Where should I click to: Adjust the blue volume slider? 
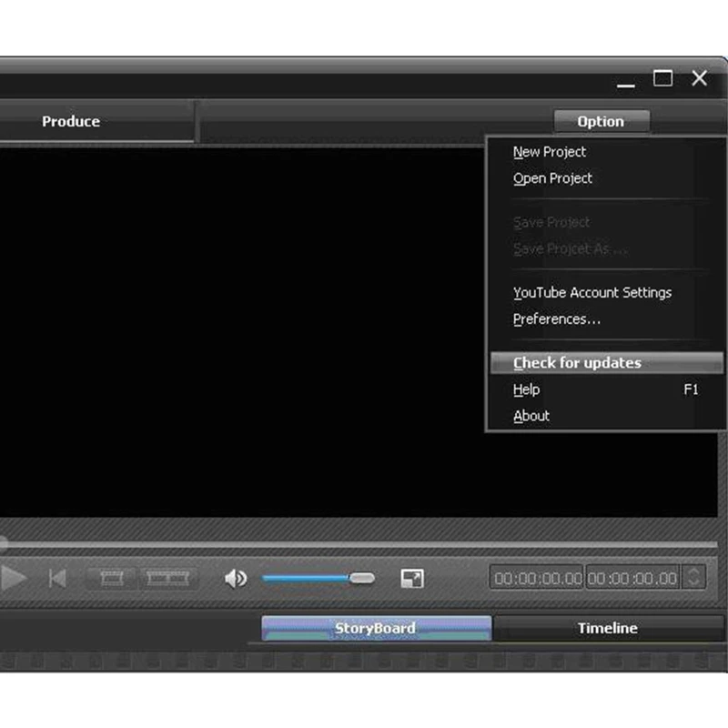[318, 579]
